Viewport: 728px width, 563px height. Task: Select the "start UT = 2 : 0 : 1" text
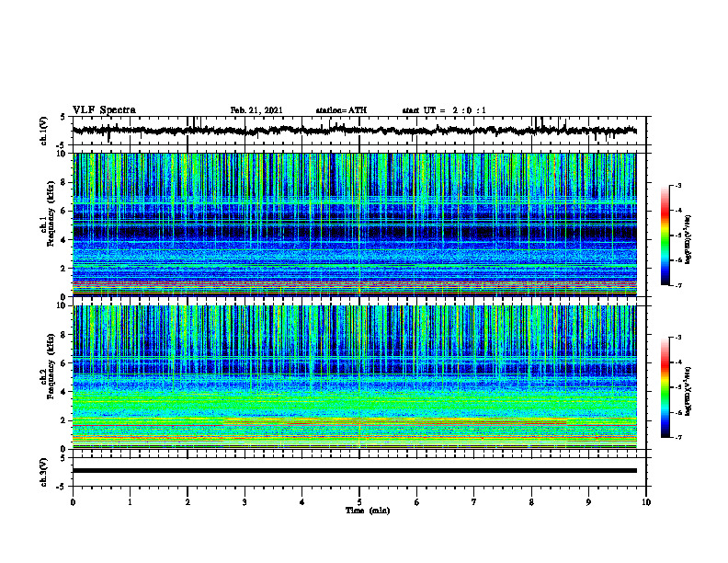tap(444, 110)
